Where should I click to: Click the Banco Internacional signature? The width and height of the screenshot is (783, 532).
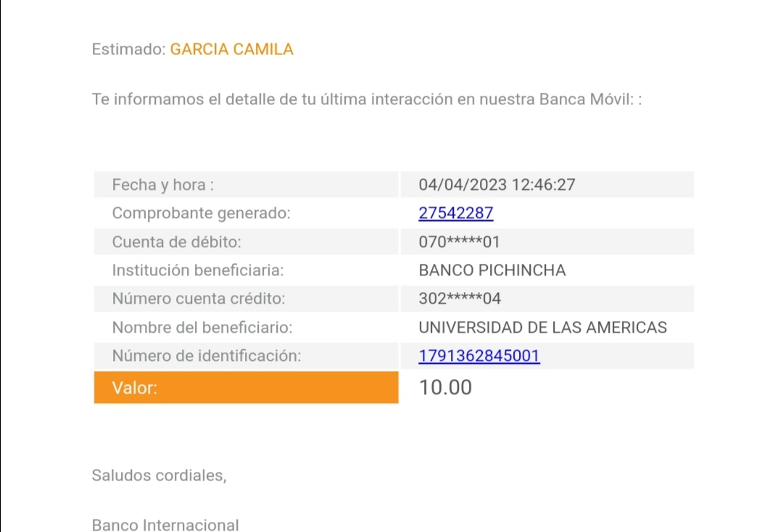coord(165,525)
